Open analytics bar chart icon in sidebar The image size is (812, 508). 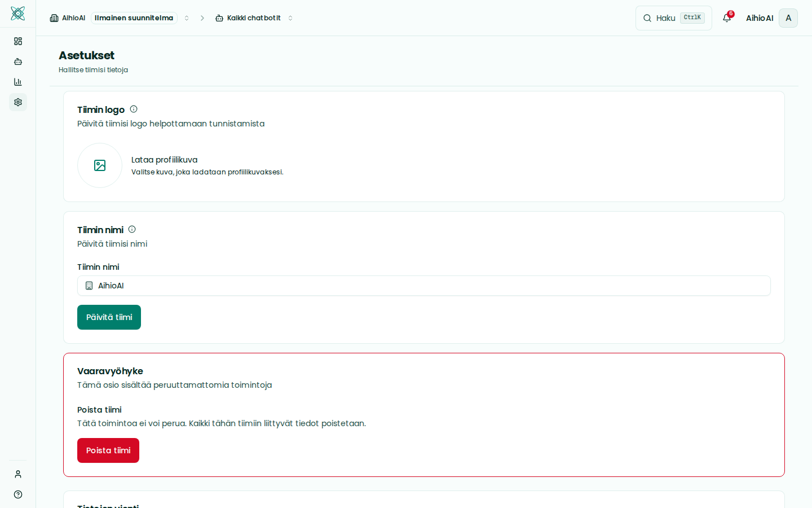click(18, 82)
